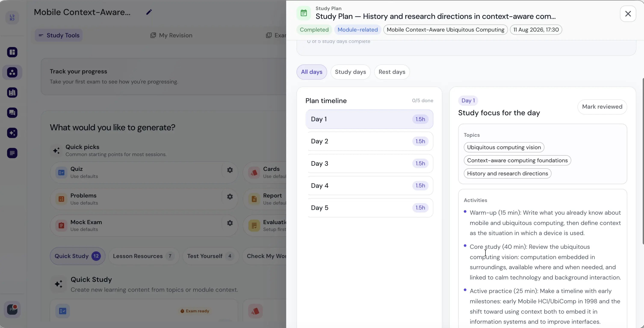Click the Mobile Context-Aware module title

82,12
